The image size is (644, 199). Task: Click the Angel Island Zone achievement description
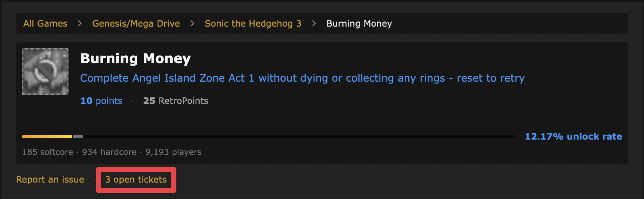[302, 78]
